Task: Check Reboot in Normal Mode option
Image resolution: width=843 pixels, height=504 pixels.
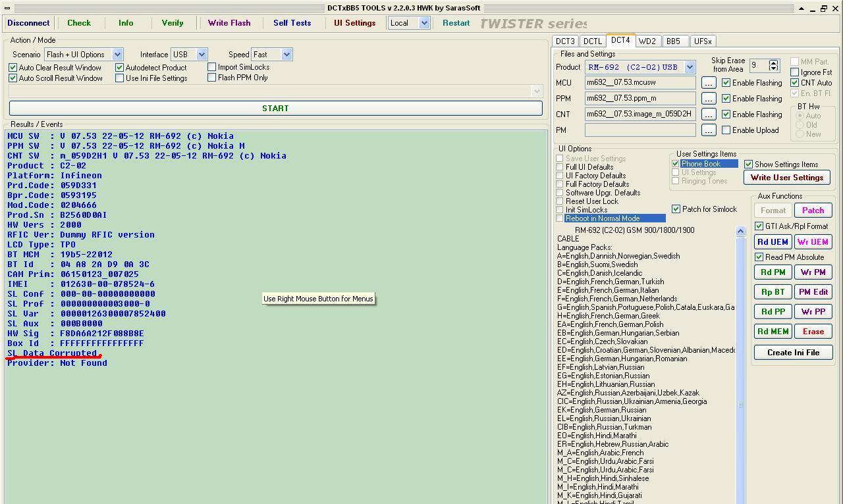Action: (x=560, y=218)
